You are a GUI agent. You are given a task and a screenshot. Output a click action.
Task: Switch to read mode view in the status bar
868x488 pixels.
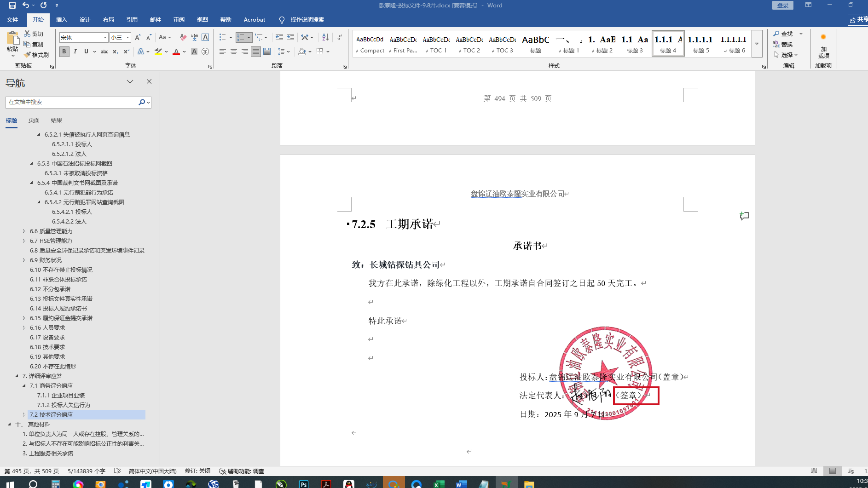click(x=814, y=471)
